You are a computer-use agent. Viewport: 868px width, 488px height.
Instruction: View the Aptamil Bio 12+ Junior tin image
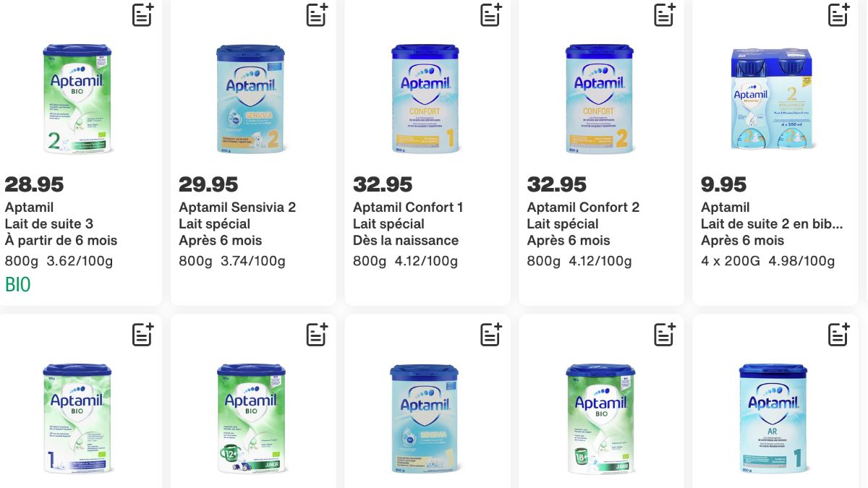251,418
